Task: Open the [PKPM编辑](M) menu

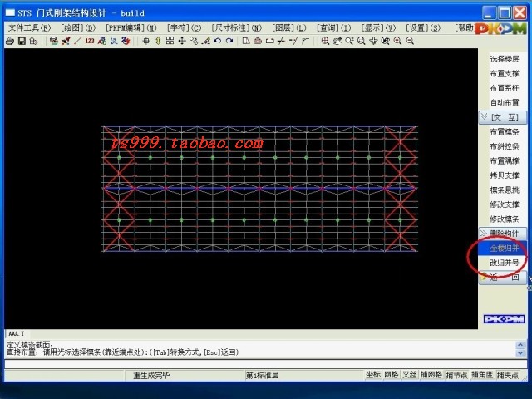Action: click(x=131, y=27)
